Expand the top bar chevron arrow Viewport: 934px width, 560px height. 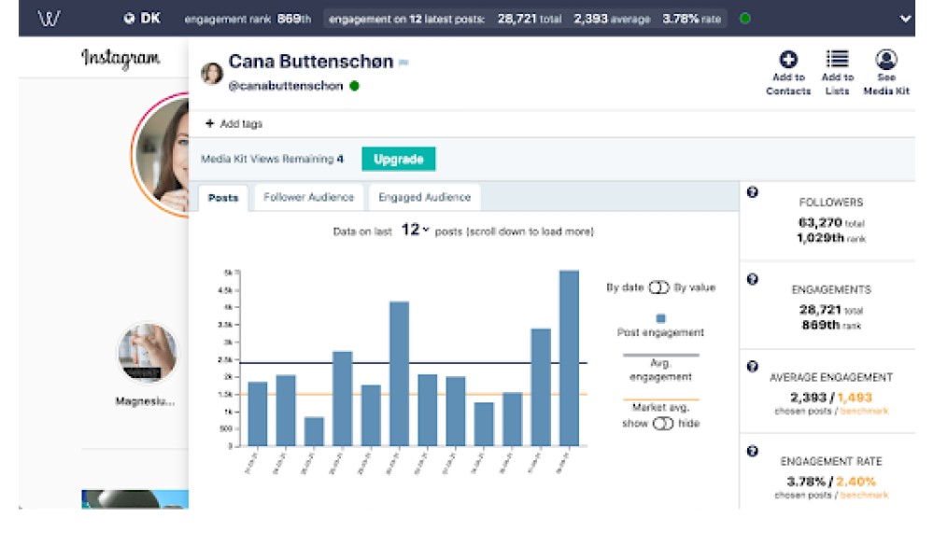pyautogui.click(x=905, y=19)
